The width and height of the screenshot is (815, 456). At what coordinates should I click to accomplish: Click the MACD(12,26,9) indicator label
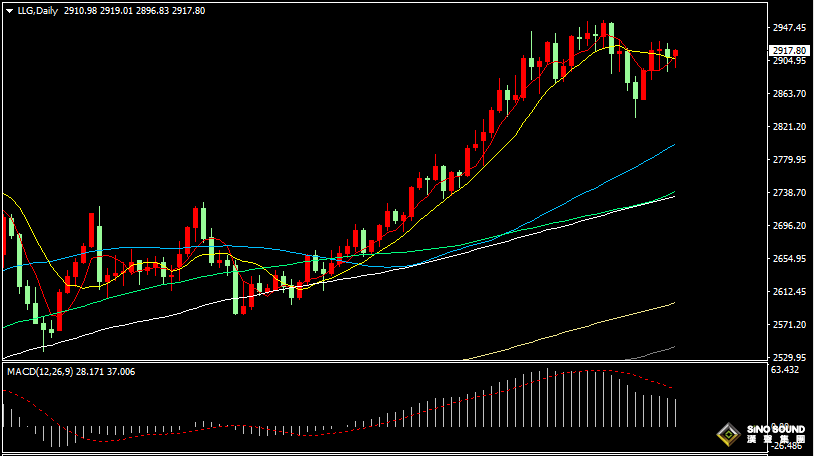pos(40,372)
